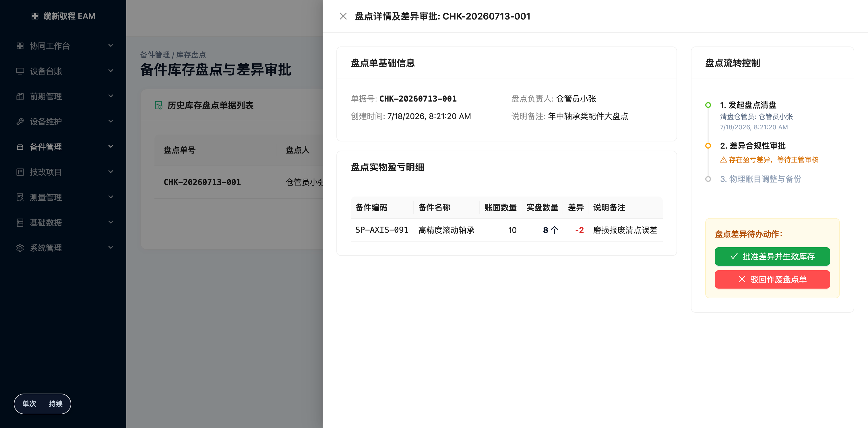Switch mode to 持续
Viewport: 868px width, 428px height.
click(x=56, y=404)
